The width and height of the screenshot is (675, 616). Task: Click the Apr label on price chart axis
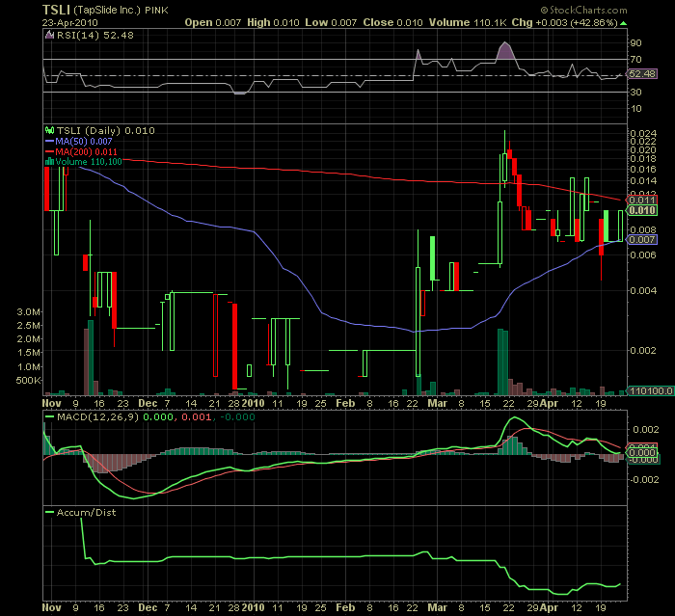coord(549,403)
